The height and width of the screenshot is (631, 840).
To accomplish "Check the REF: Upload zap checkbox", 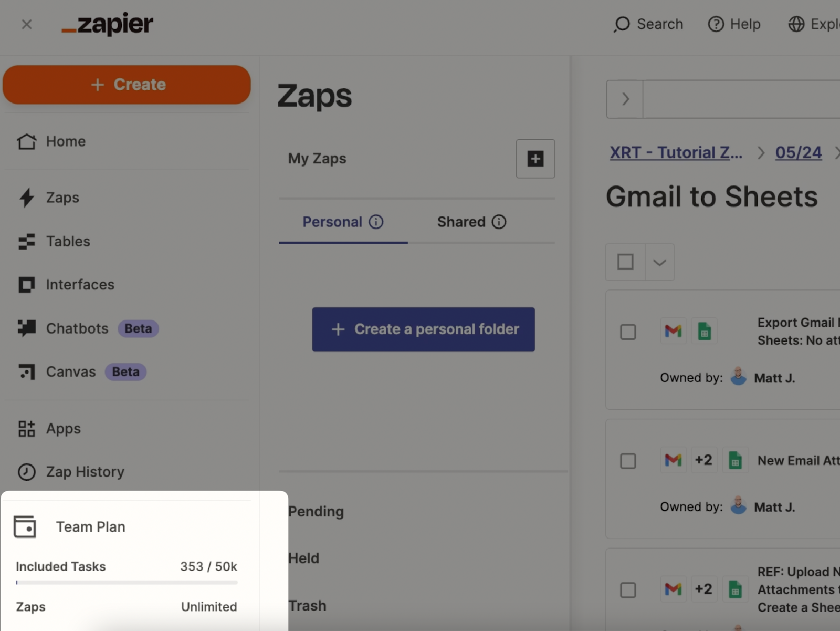I will coord(628,590).
